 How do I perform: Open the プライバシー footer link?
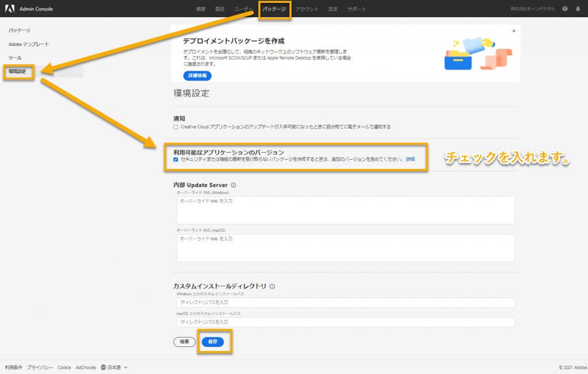point(40,367)
